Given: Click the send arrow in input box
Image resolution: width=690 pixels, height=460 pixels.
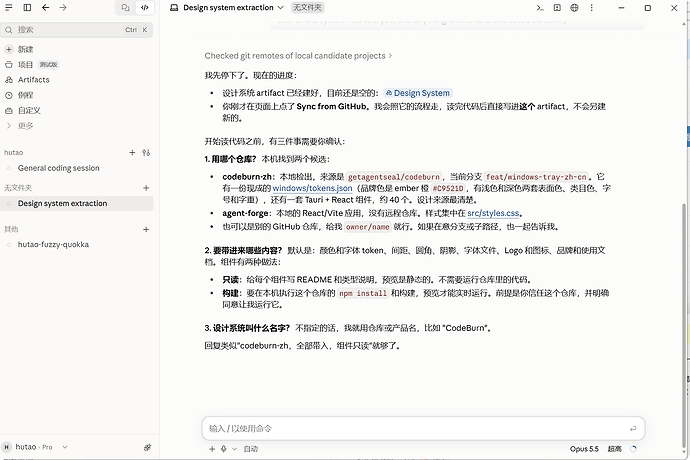Looking at the screenshot, I should tap(633, 428).
